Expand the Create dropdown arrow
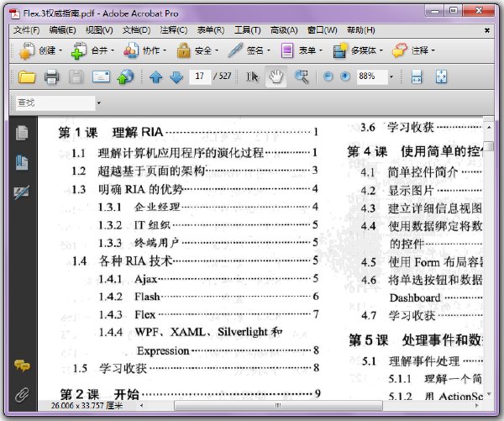 click(x=60, y=50)
